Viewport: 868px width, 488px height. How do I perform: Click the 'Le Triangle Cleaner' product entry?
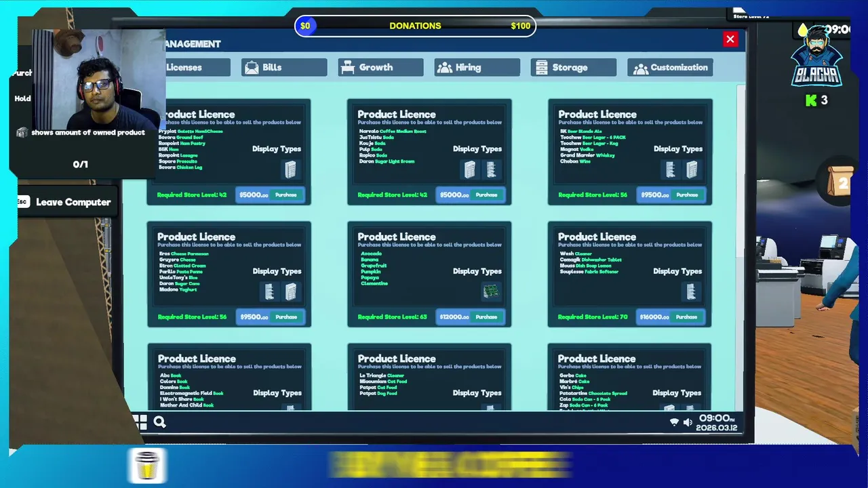tap(382, 375)
